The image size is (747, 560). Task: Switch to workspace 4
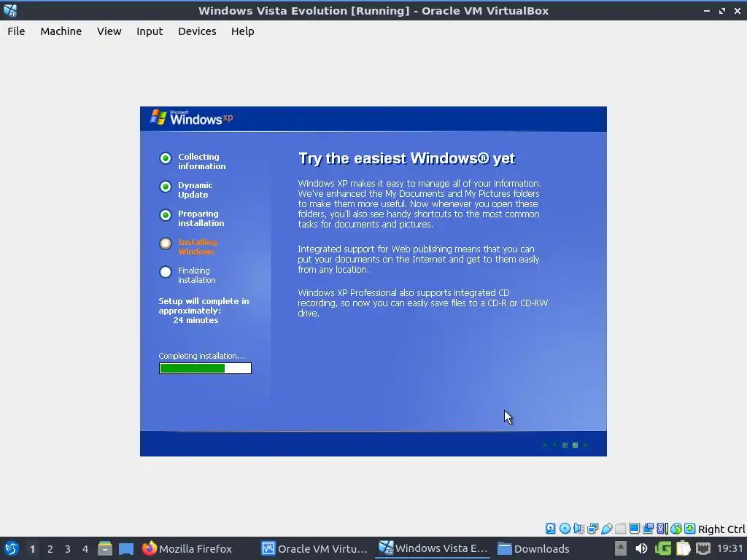pos(85,549)
